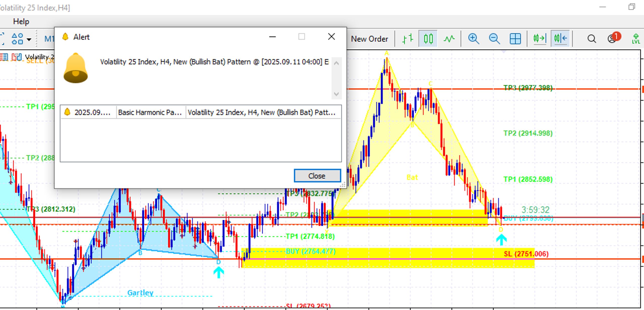Click the green LVL icon
Screen dimensions: 644x310
point(636,39)
